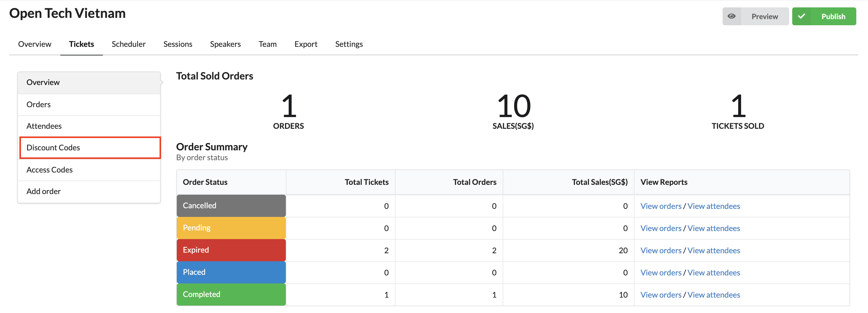Click the green Completed status cell
The image size is (868, 313).
231,295
